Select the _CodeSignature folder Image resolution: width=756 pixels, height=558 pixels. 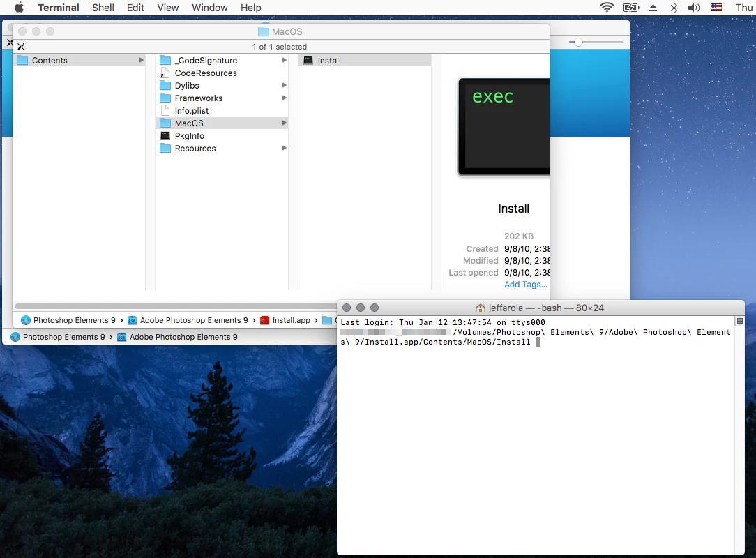coord(222,60)
